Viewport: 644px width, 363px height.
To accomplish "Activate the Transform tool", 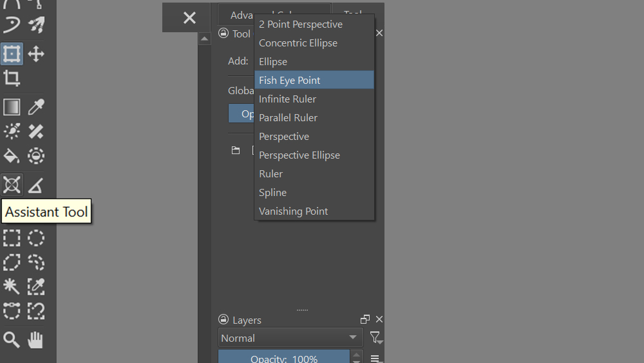I will [x=12, y=54].
